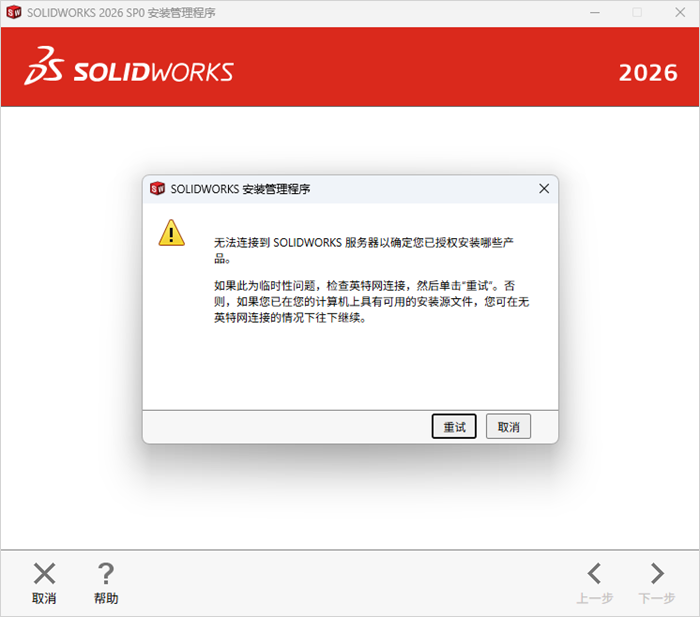Image resolution: width=700 pixels, height=617 pixels.
Task: Click the SW icon in dialog title bar
Action: coord(157,188)
